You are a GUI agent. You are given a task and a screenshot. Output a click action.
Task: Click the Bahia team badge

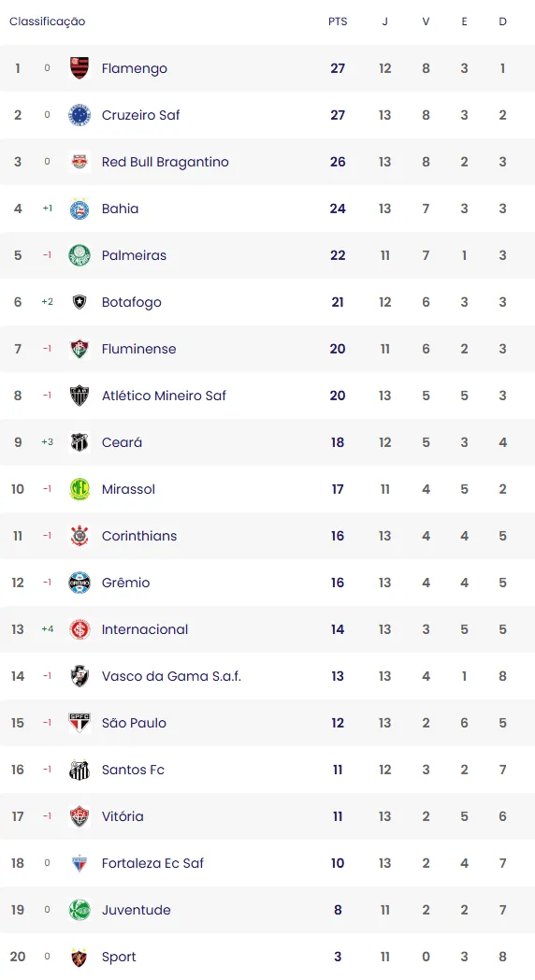80,209
